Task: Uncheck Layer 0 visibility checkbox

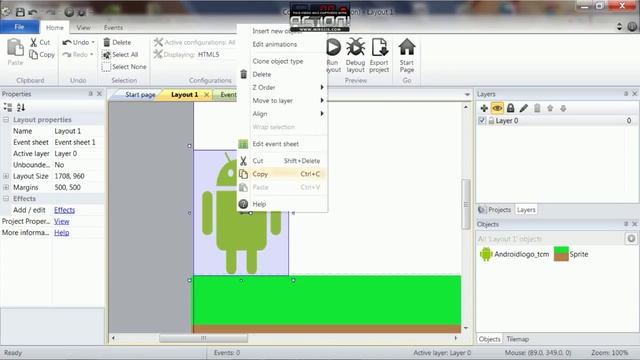Action: point(482,120)
